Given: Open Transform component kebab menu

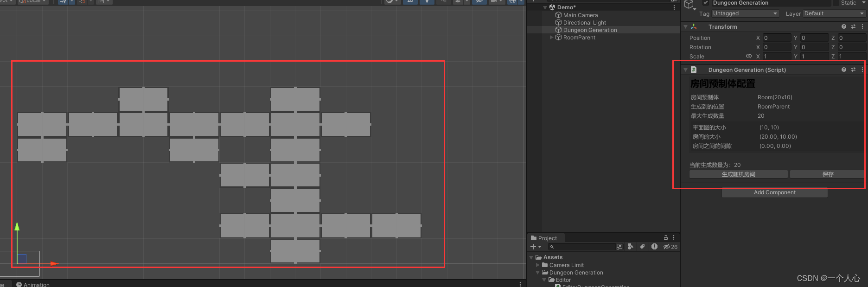Looking at the screenshot, I should [x=862, y=27].
